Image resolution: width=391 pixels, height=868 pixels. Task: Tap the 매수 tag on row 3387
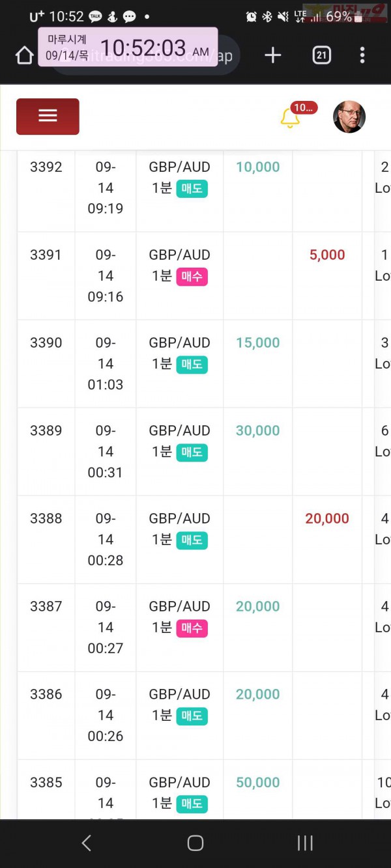[x=192, y=628]
